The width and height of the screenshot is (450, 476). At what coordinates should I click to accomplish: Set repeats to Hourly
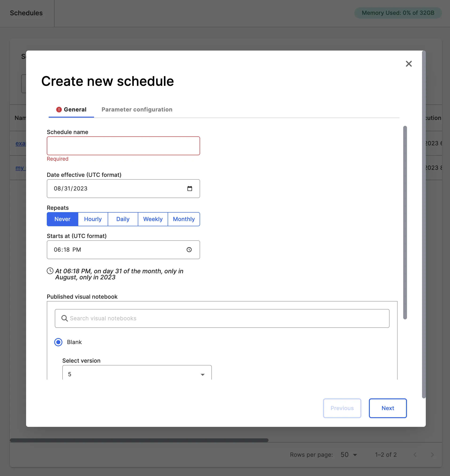93,219
